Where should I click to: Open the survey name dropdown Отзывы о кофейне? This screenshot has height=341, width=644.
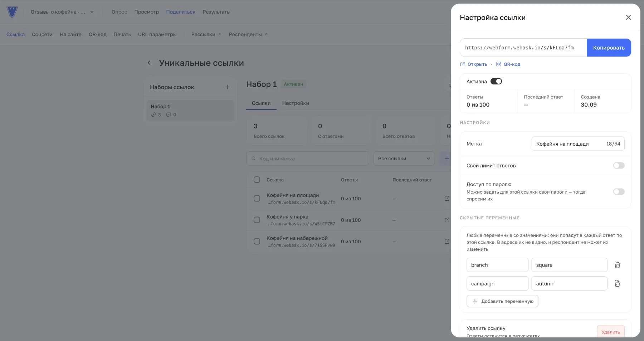[62, 12]
